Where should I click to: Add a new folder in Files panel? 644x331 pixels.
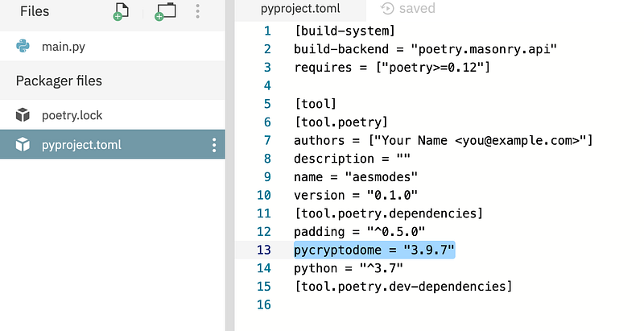click(165, 11)
